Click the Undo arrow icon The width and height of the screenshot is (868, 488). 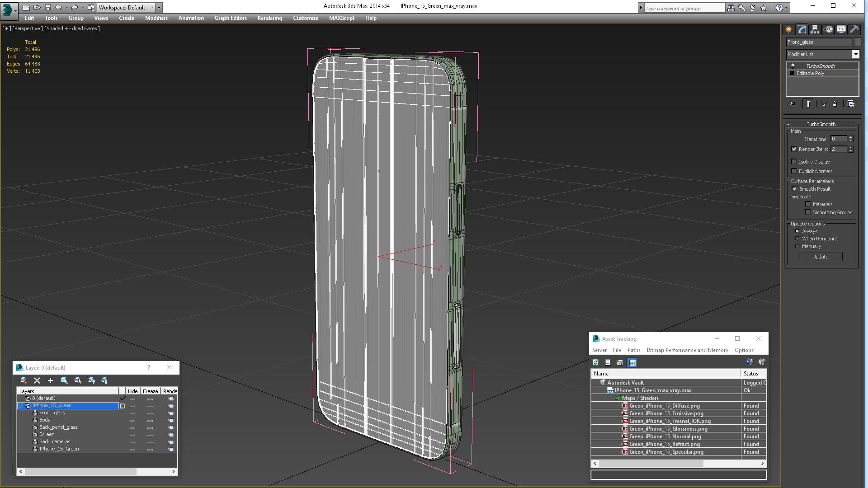tap(59, 7)
